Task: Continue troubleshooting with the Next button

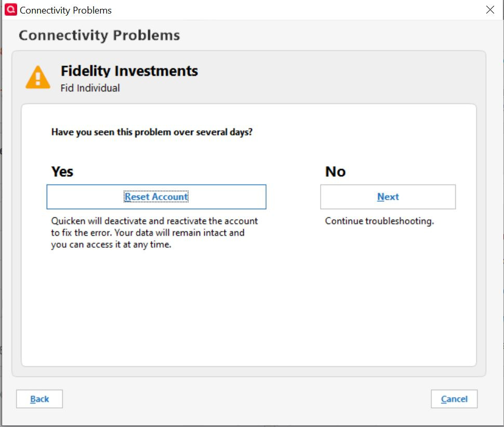Action: [388, 197]
